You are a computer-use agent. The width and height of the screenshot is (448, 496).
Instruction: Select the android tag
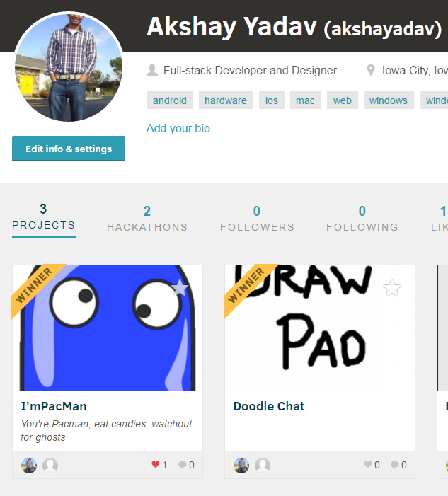[170, 100]
